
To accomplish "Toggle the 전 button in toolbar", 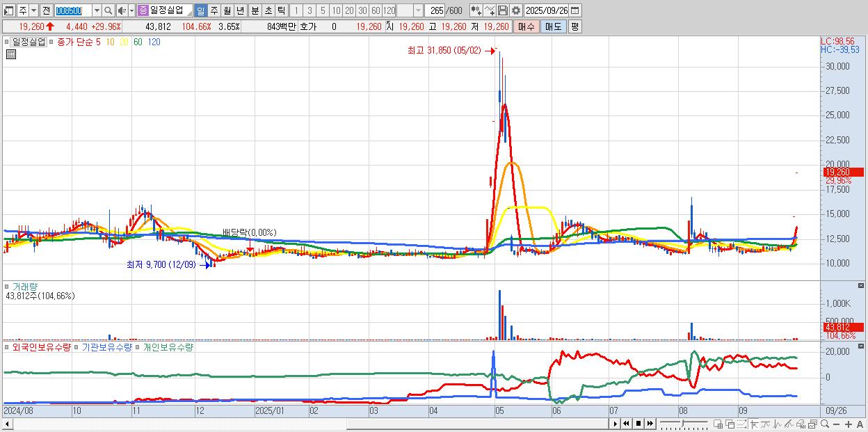I will click(46, 10).
